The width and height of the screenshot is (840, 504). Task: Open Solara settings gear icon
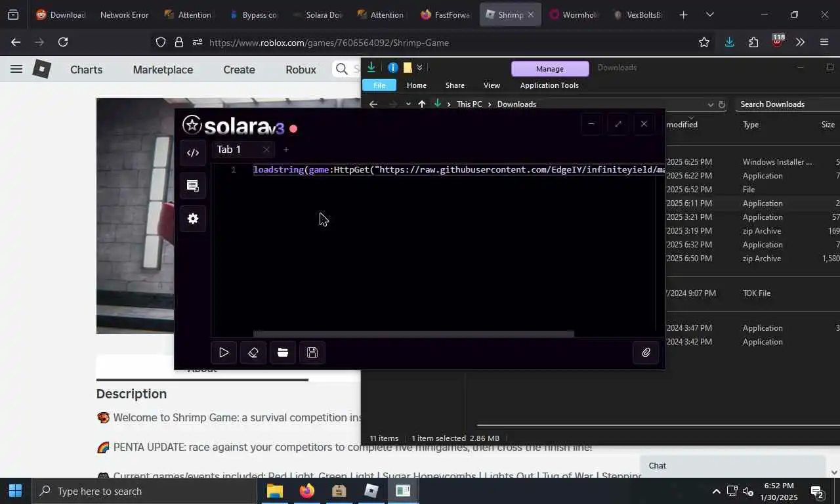[193, 219]
